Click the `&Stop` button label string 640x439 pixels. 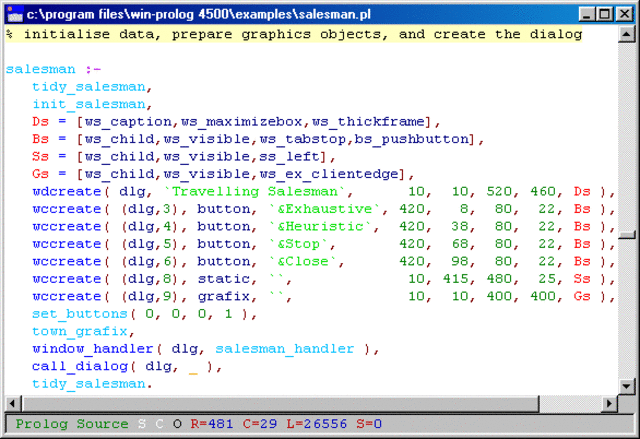pos(299,244)
